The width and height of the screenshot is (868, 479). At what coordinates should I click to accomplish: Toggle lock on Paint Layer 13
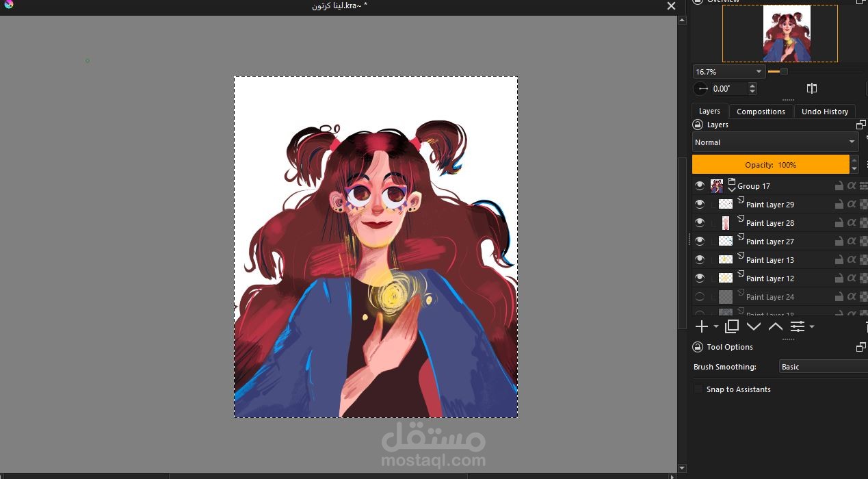(839, 260)
